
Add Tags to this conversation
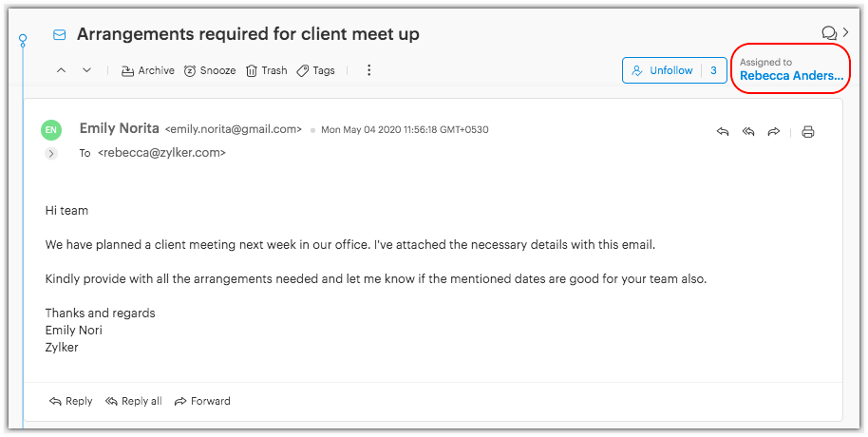coord(315,70)
